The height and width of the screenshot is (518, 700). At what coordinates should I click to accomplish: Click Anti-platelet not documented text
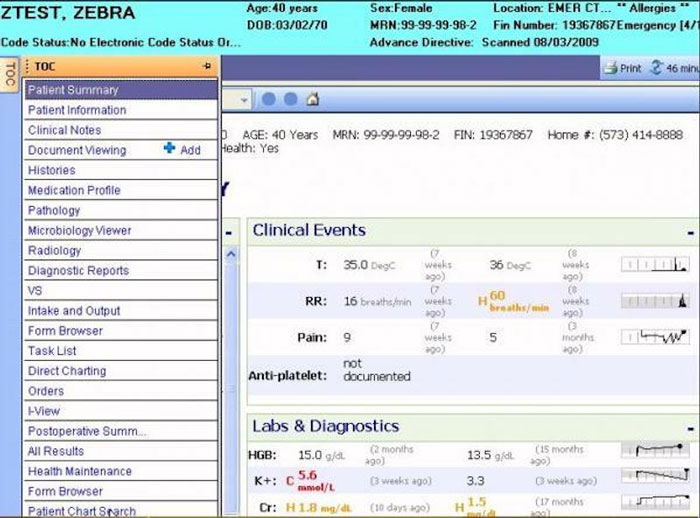pyautogui.click(x=376, y=370)
